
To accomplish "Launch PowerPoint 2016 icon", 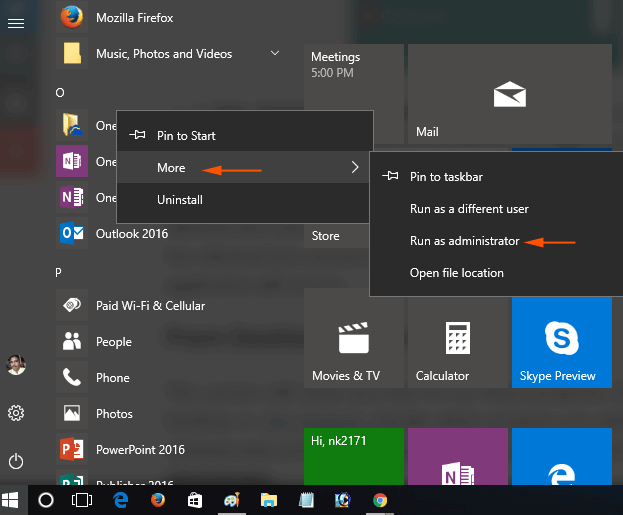I will [x=72, y=449].
